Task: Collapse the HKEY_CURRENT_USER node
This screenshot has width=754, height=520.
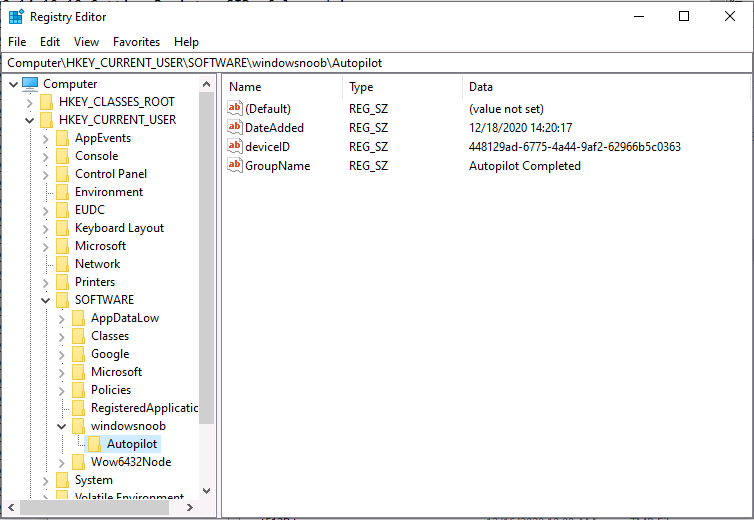Action: click(29, 120)
